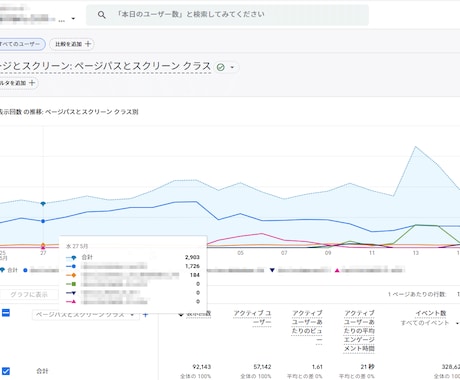Click the views per user value 1.61

[317, 367]
